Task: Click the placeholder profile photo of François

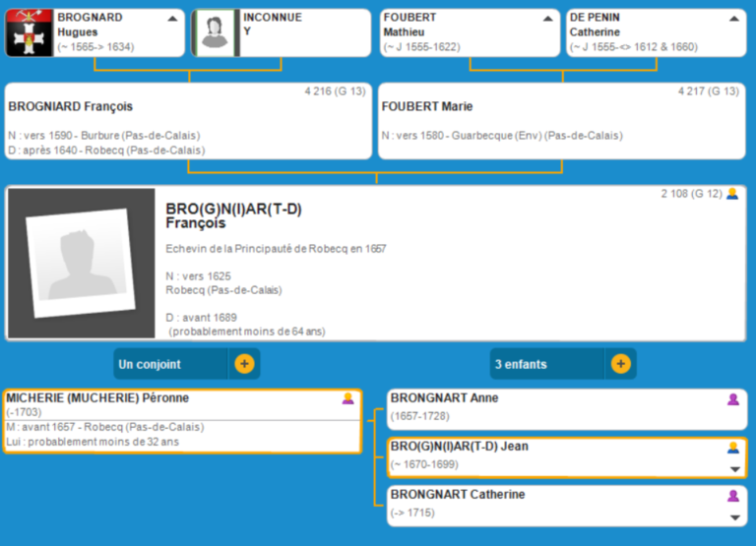Action: pos(81,263)
